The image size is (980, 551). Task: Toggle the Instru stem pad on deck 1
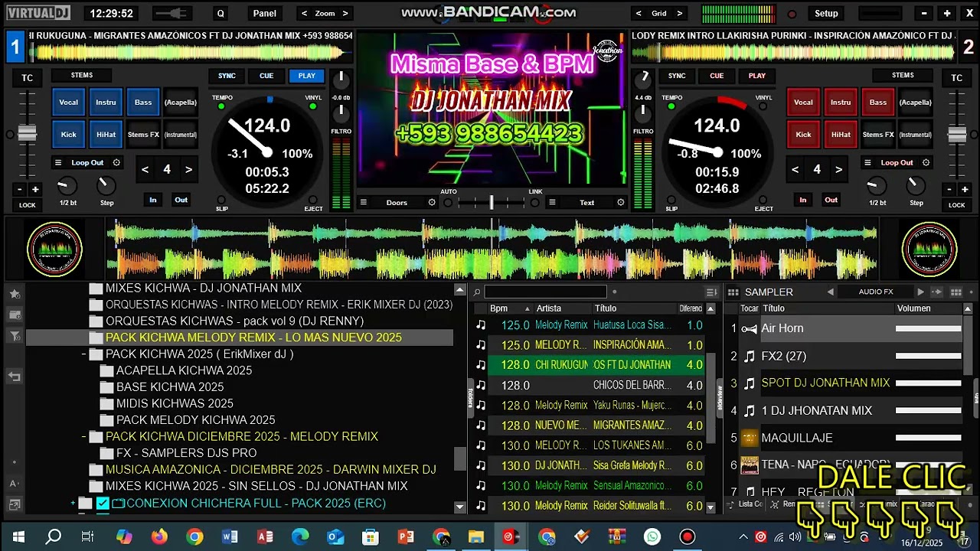coord(106,103)
